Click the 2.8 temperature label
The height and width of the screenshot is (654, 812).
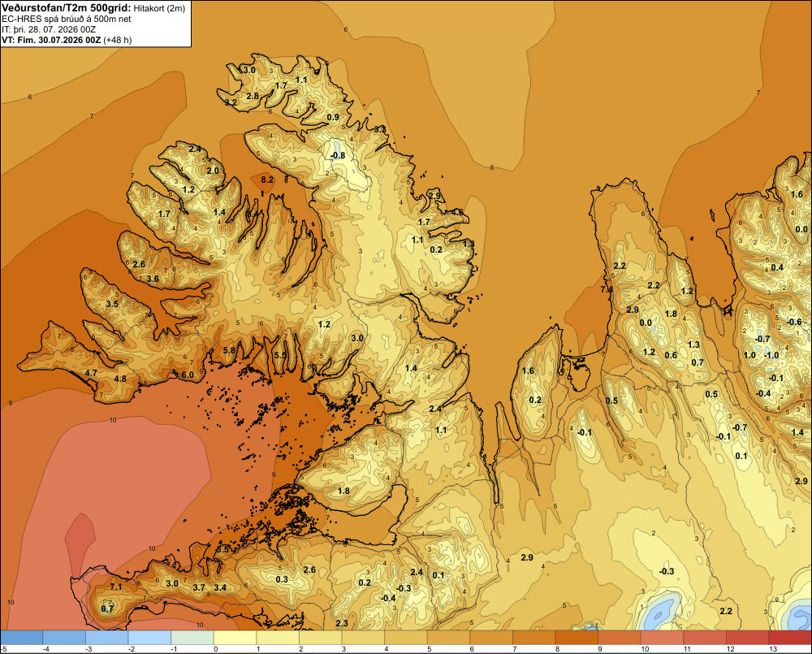[253, 96]
